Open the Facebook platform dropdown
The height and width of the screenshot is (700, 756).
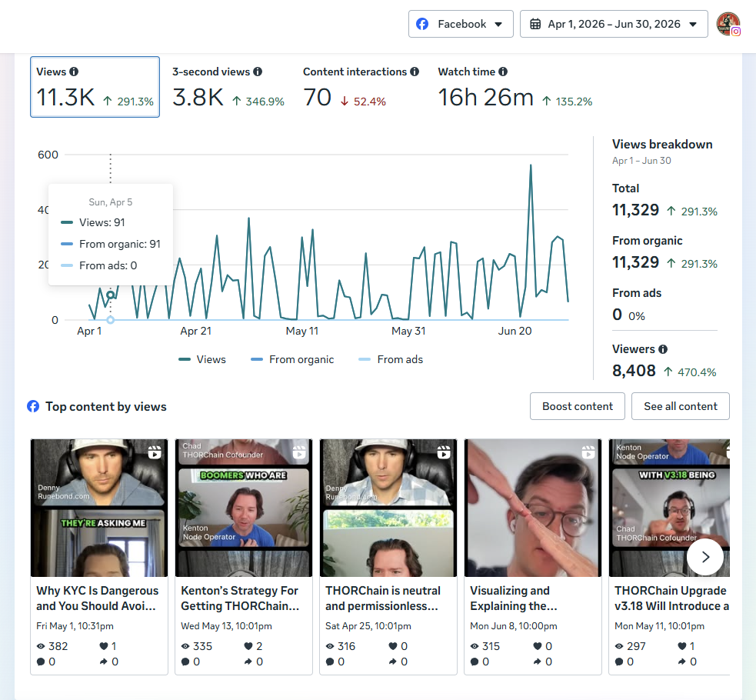pos(461,24)
